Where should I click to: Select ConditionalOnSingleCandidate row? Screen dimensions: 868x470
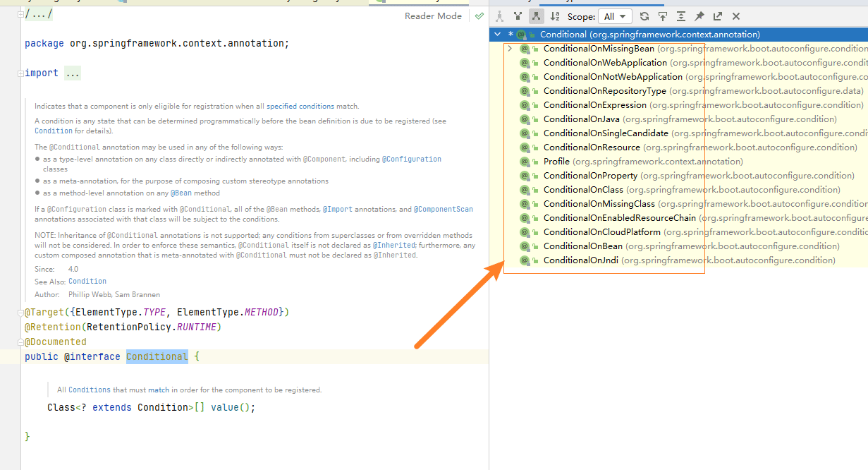click(678, 133)
